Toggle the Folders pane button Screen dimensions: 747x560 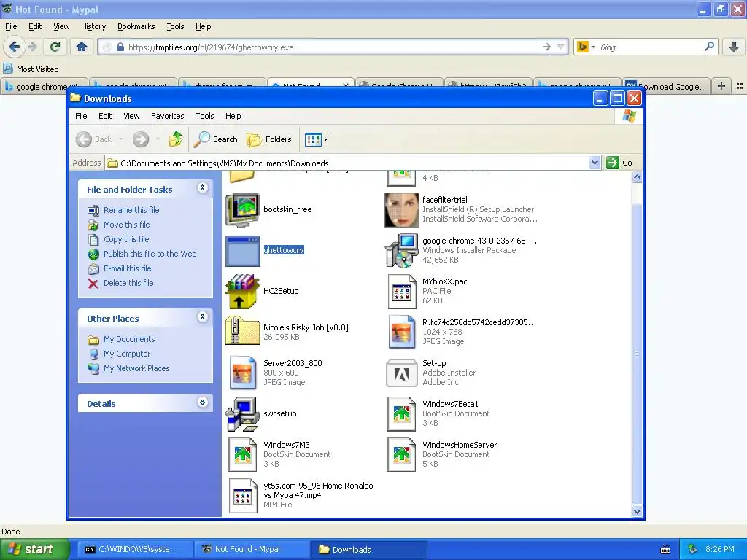point(269,139)
